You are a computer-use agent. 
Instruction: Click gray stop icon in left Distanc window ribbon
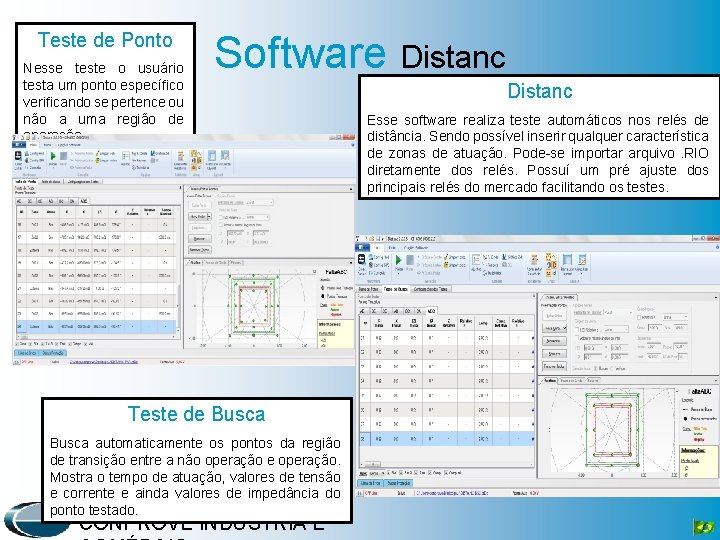pos(63,156)
